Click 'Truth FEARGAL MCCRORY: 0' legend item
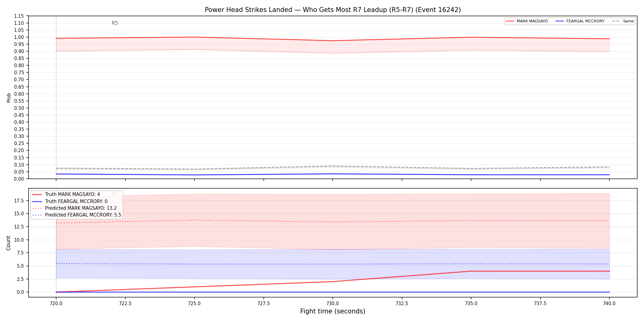Screen dimensions: 644x322 [x=70, y=201]
